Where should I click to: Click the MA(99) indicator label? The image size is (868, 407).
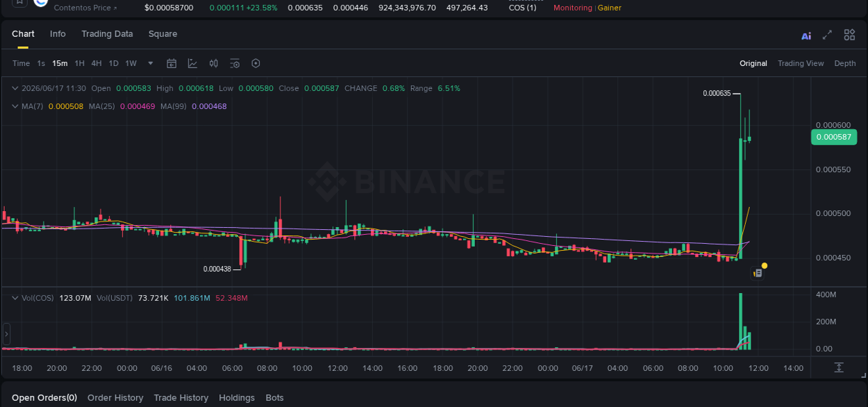tap(173, 106)
